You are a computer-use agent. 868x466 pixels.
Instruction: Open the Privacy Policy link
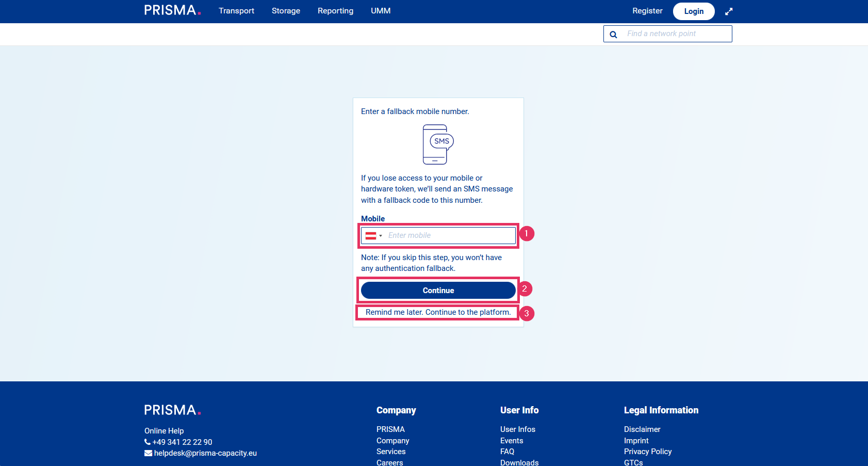(x=647, y=452)
